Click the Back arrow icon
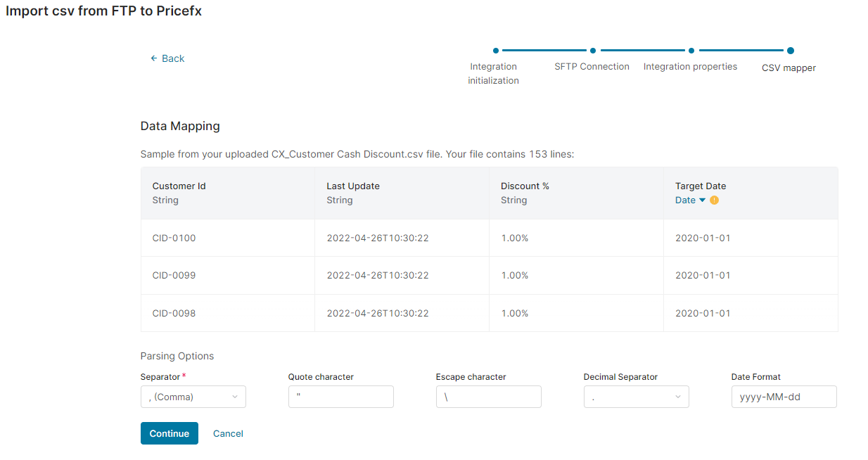 154,58
